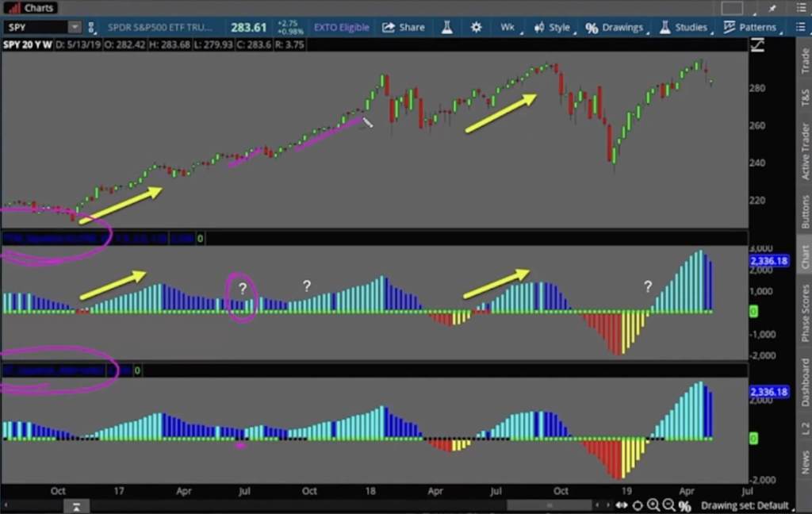Image resolution: width=812 pixels, height=514 pixels.
Task: Click the link color icon beside symbol box
Action: click(x=91, y=27)
